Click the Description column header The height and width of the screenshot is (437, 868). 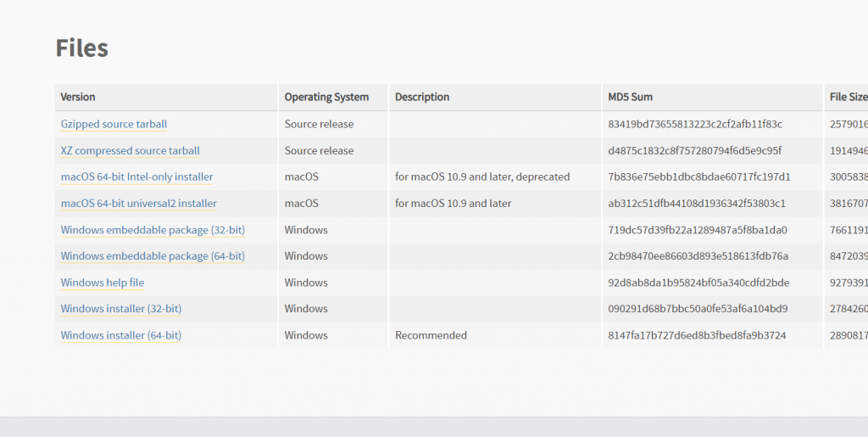click(x=422, y=97)
